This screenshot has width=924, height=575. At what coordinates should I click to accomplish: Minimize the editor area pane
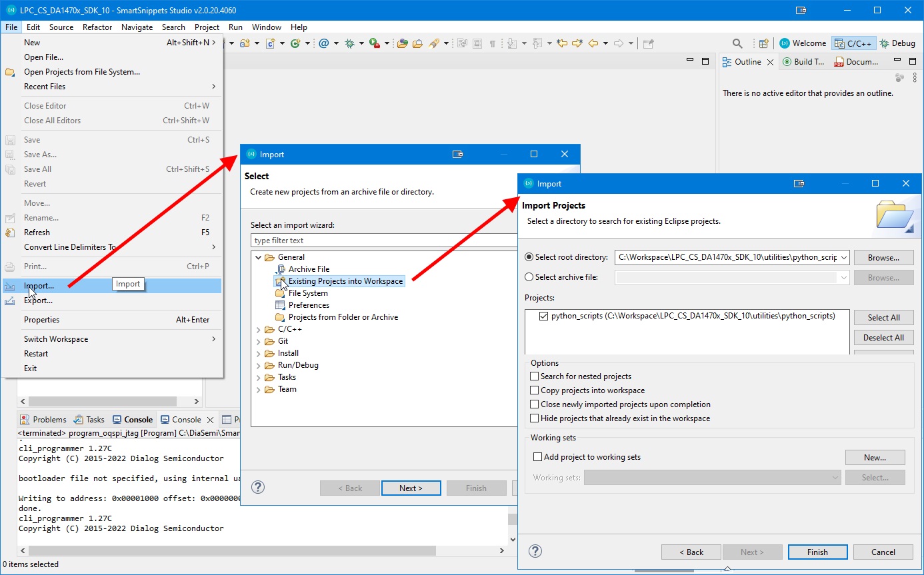coord(690,61)
